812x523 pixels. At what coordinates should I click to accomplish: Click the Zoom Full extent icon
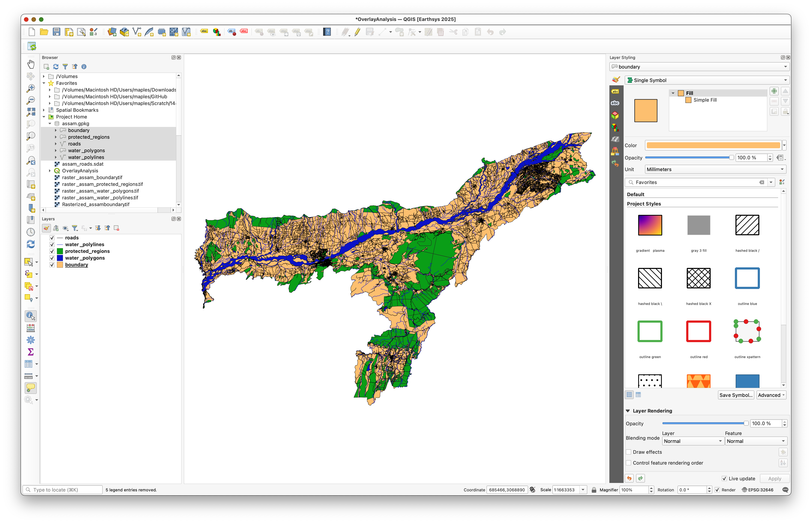[x=31, y=112]
